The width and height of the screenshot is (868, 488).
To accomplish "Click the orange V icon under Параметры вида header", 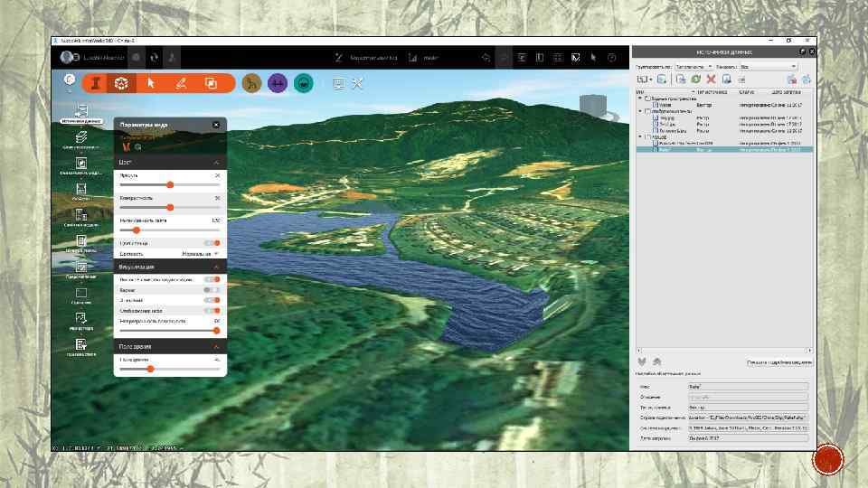I will point(127,146).
